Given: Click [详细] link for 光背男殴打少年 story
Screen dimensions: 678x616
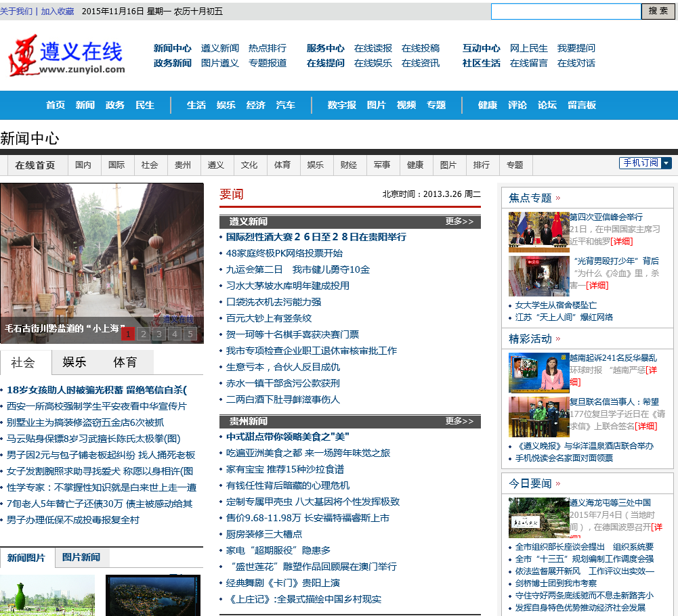Looking at the screenshot, I should [x=597, y=285].
